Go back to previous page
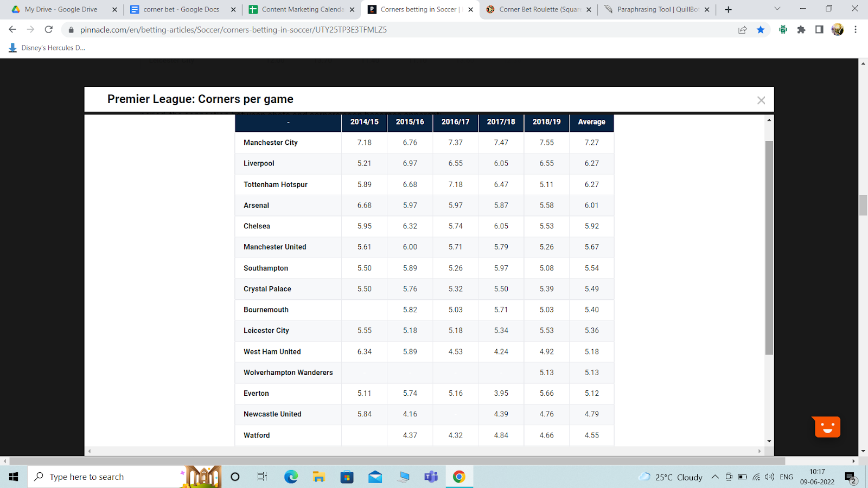The image size is (868, 488). [12, 29]
